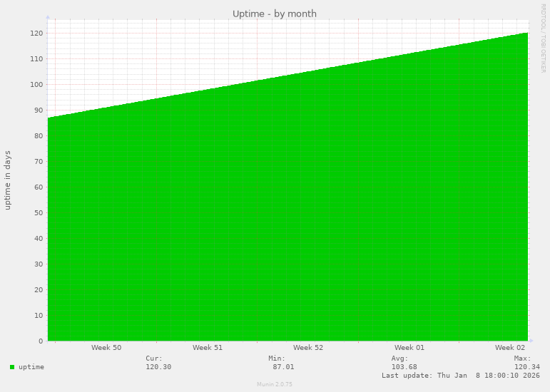Click the y-axis label 0
The width and height of the screenshot is (550, 392).
tap(41, 341)
